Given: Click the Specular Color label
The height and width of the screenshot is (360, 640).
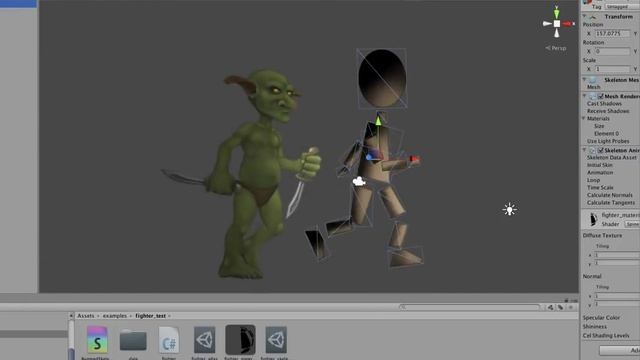Looking at the screenshot, I should pos(601,318).
